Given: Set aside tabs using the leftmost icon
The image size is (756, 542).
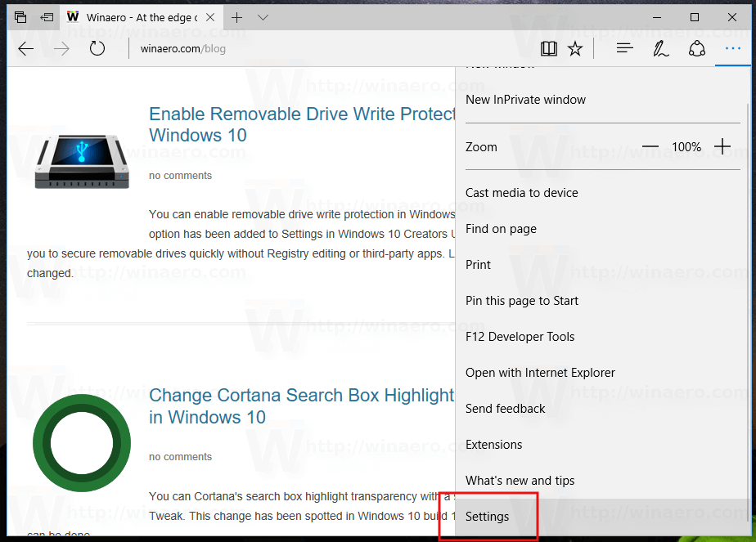Looking at the screenshot, I should coord(20,16).
